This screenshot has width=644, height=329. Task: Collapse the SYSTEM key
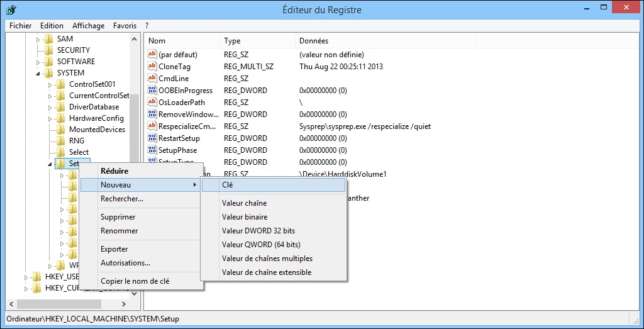(38, 74)
